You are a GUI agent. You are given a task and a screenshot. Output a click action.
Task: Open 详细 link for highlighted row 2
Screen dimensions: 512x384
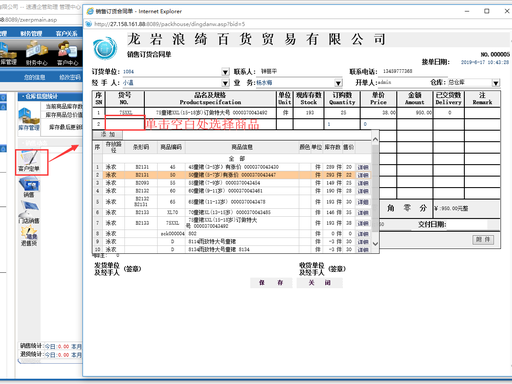(x=363, y=175)
